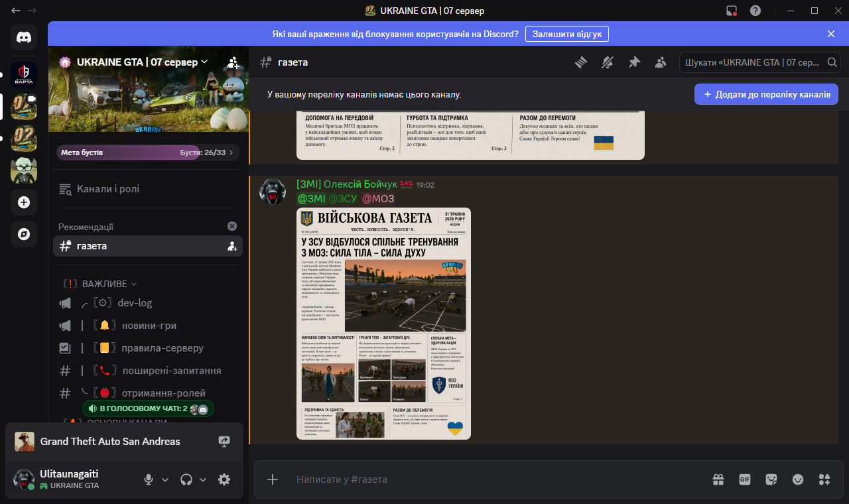Click the газета channel title in header
This screenshot has height=504, width=849.
pos(293,62)
